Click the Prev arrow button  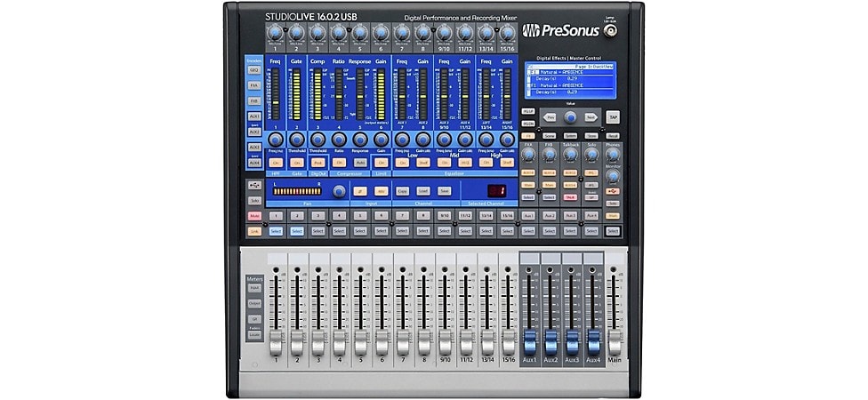click(549, 117)
